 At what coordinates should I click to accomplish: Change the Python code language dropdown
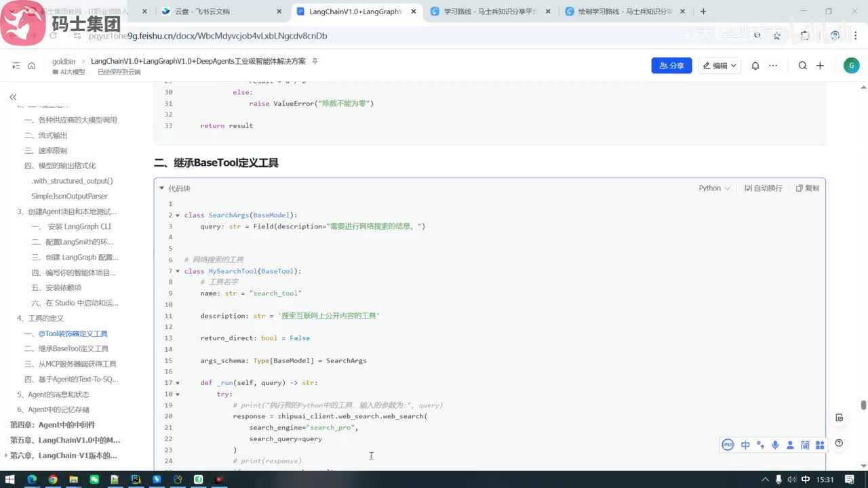coord(715,188)
